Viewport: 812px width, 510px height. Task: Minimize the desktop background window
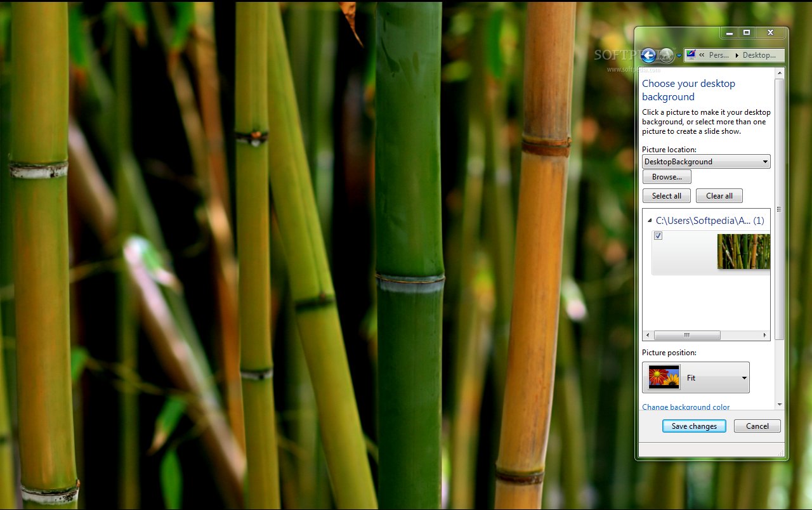tap(730, 32)
